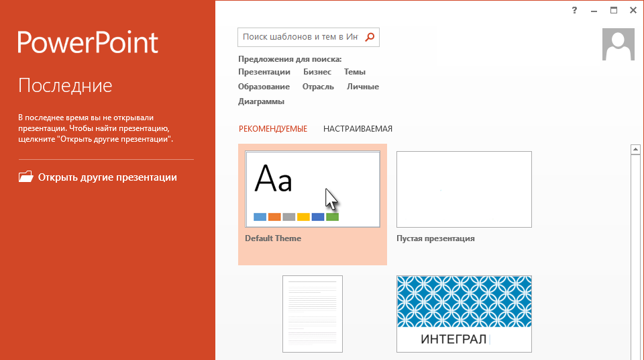Viewport: 644px width, 360px height.
Task: Select the Диаграммы search suggestion
Action: coord(261,101)
